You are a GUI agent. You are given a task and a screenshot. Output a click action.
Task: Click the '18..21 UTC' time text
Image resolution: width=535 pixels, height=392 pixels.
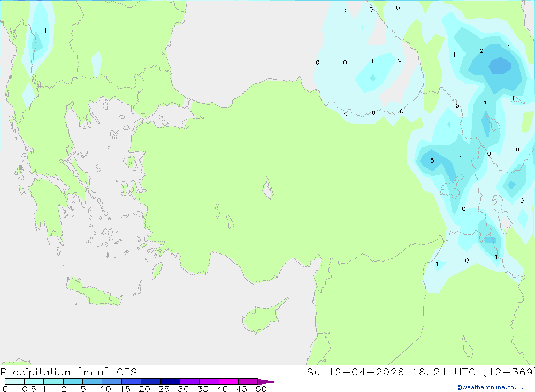[x=443, y=372]
